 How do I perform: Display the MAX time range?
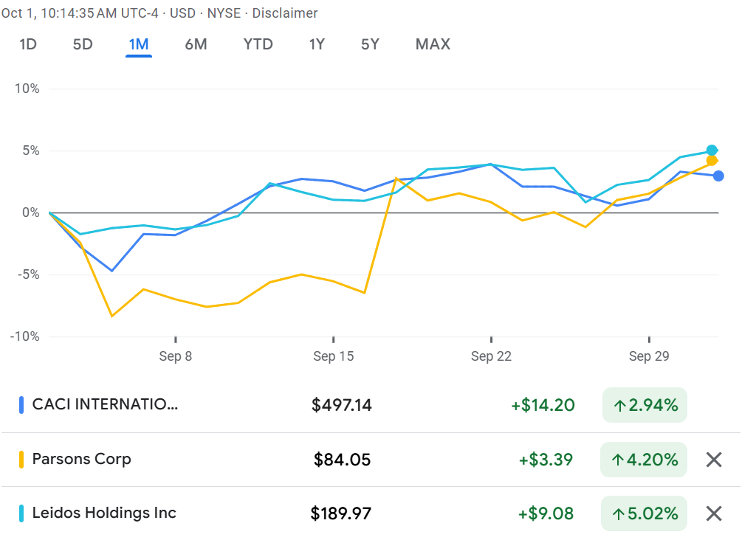coord(433,44)
